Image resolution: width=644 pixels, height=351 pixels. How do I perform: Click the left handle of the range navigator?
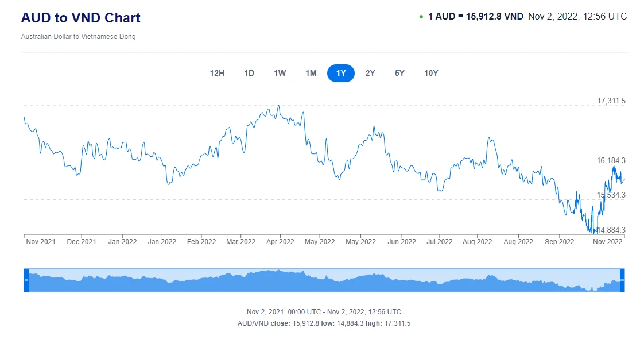pyautogui.click(x=26, y=280)
